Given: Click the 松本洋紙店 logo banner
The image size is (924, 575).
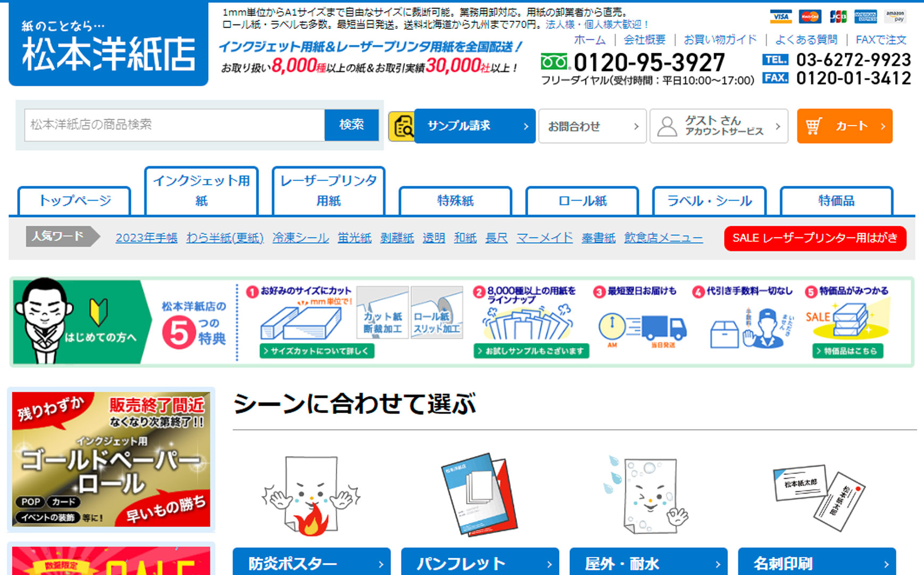Looking at the screenshot, I should coord(109,44).
